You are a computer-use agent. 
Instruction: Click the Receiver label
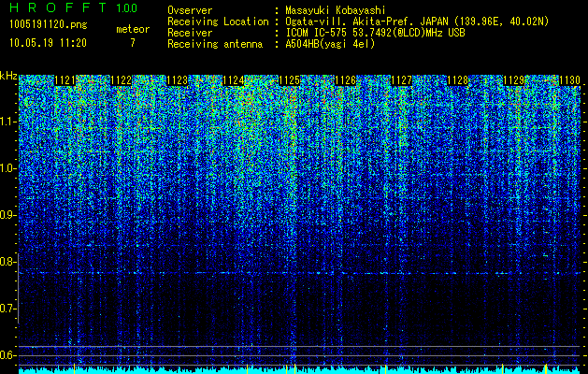[x=190, y=33]
